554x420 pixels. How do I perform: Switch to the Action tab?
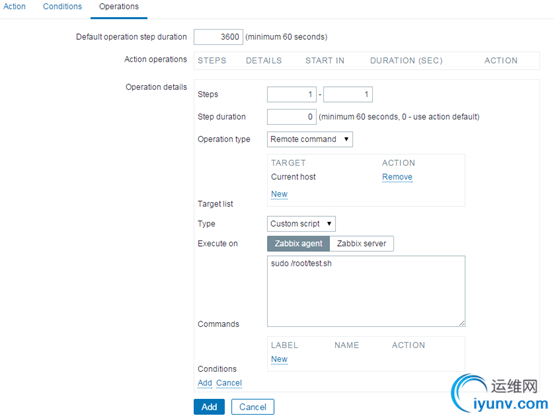[x=14, y=6]
